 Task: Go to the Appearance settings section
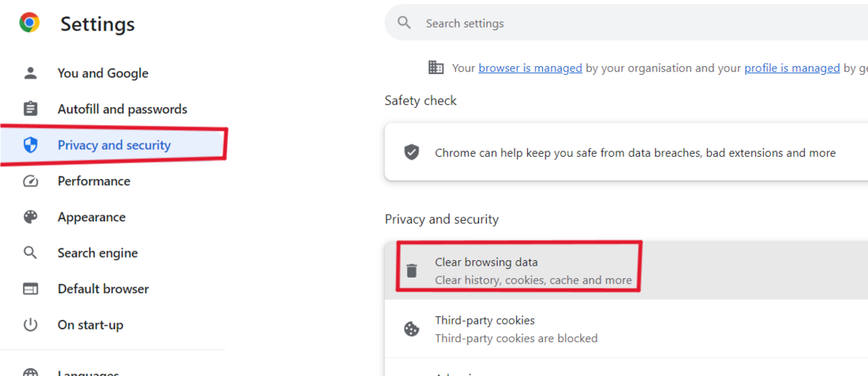click(92, 217)
